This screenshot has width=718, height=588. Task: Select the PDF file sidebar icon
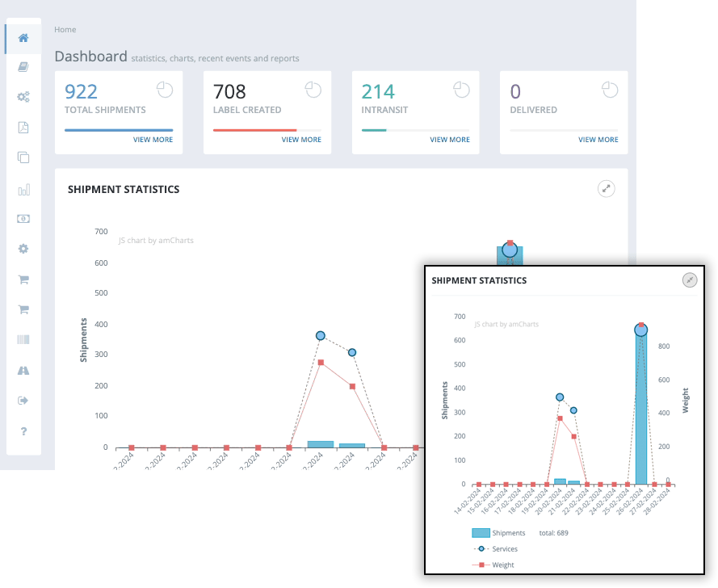point(23,128)
